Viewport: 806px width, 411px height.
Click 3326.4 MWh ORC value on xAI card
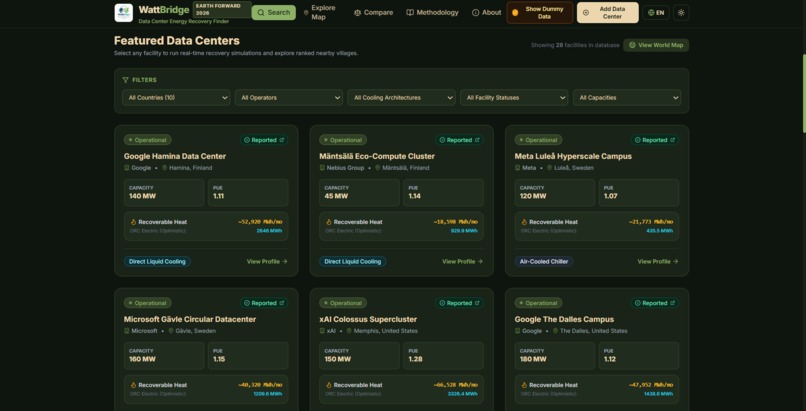[x=461, y=394]
